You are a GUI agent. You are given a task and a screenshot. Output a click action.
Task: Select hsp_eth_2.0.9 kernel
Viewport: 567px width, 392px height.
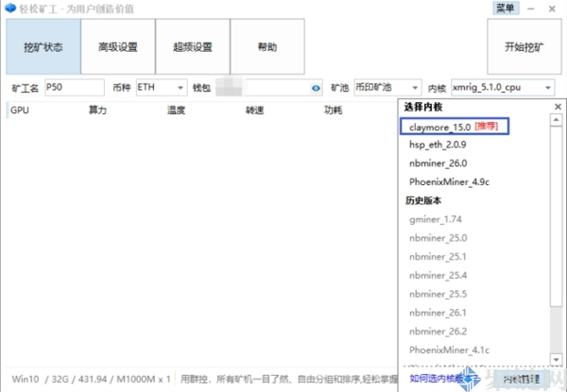point(438,145)
